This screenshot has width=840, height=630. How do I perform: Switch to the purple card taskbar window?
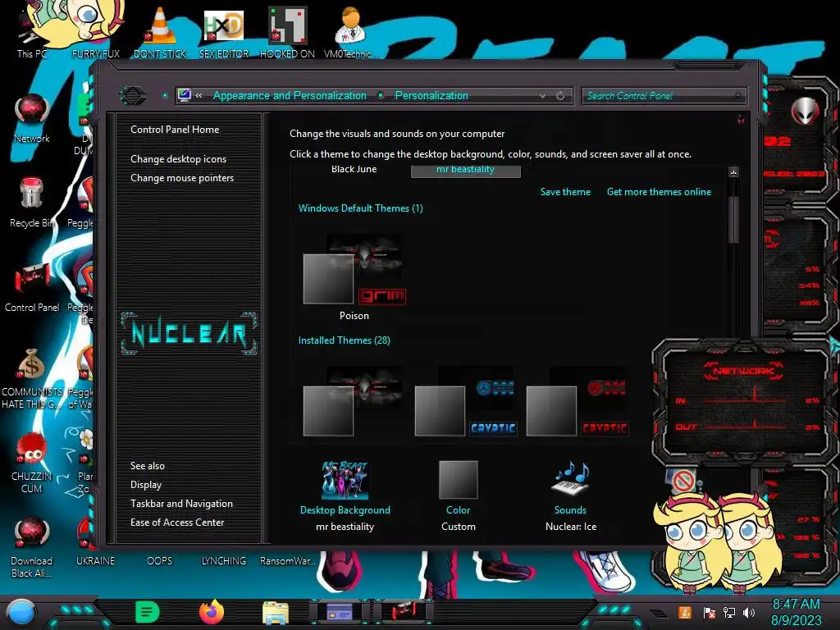coord(339,611)
